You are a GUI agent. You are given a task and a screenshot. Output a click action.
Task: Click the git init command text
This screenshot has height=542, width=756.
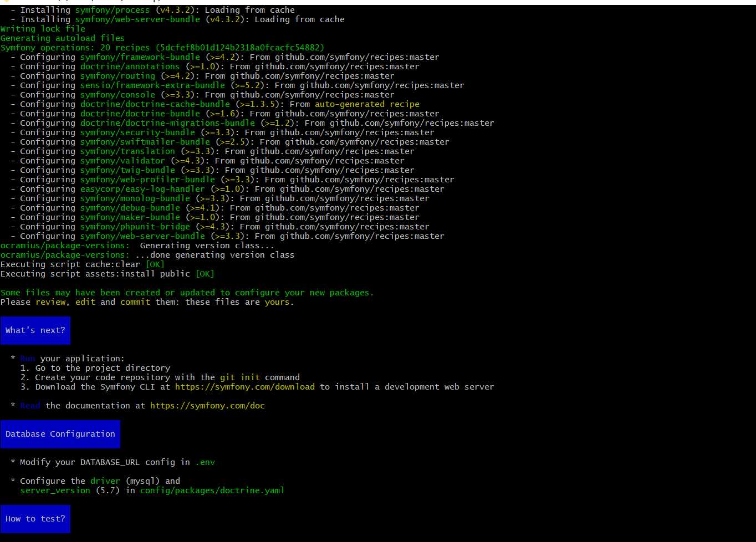(240, 377)
